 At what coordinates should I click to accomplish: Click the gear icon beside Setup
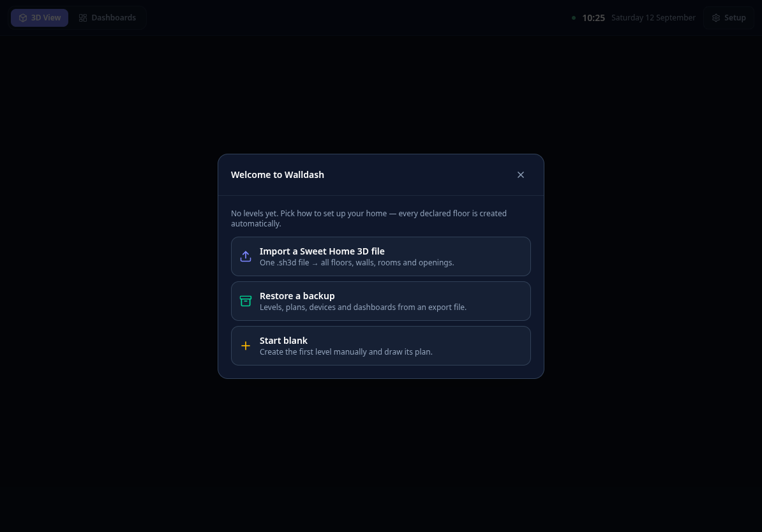coord(716,18)
